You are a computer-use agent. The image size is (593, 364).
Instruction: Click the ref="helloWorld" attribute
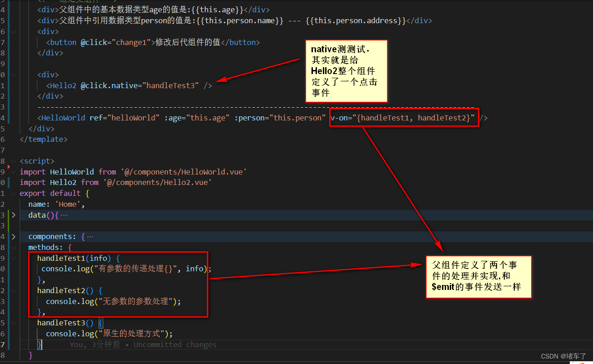[x=124, y=118]
